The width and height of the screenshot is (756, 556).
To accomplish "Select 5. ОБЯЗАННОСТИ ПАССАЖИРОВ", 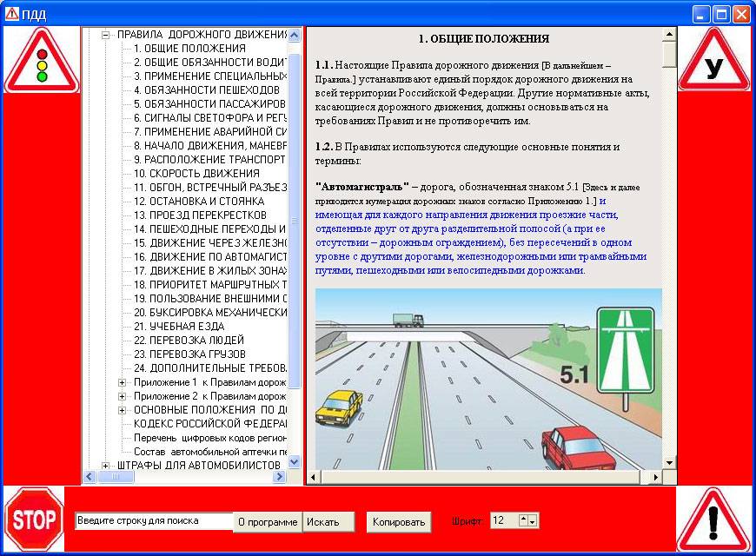I will tap(209, 104).
